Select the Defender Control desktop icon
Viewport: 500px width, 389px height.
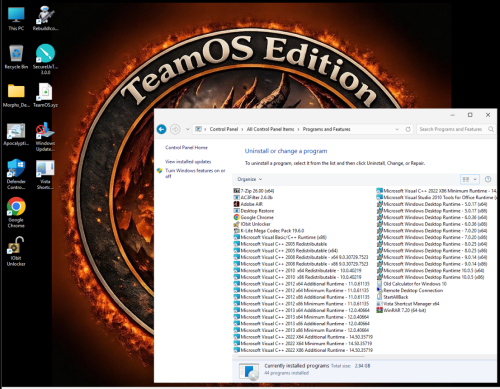tap(16, 174)
